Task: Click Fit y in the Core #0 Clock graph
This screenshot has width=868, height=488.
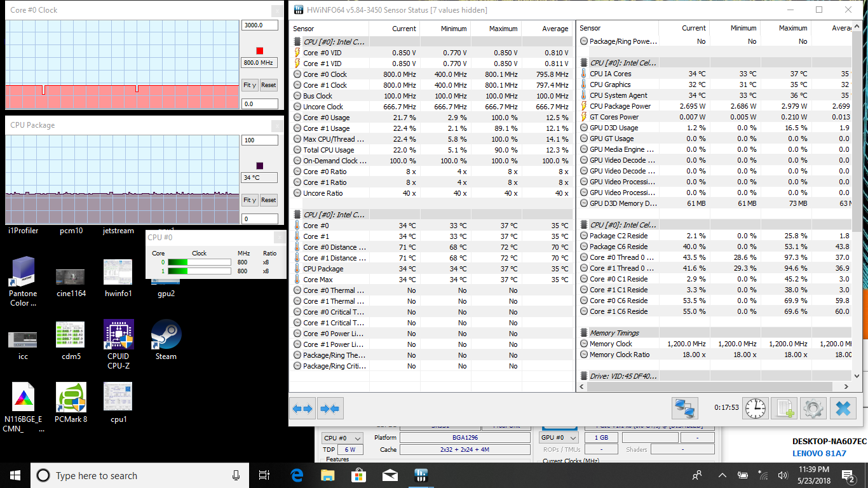Action: [250, 85]
